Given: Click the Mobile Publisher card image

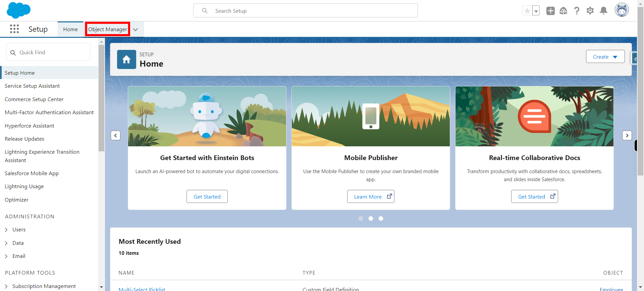Looking at the screenshot, I should pyautogui.click(x=371, y=116).
